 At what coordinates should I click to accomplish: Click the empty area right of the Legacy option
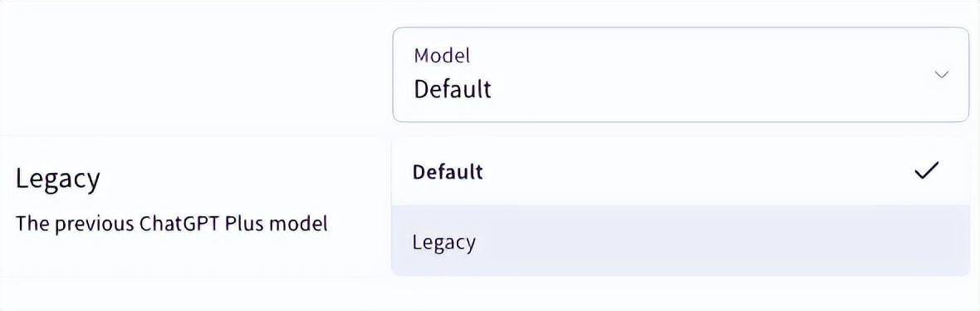click(x=718, y=241)
